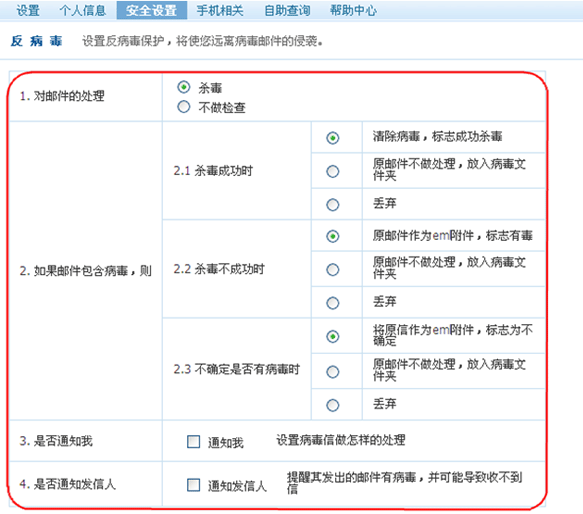The image size is (583, 514).
Task: Select 丢弃 radio under 2.1 杀毒成功时
Action: pyautogui.click(x=332, y=205)
